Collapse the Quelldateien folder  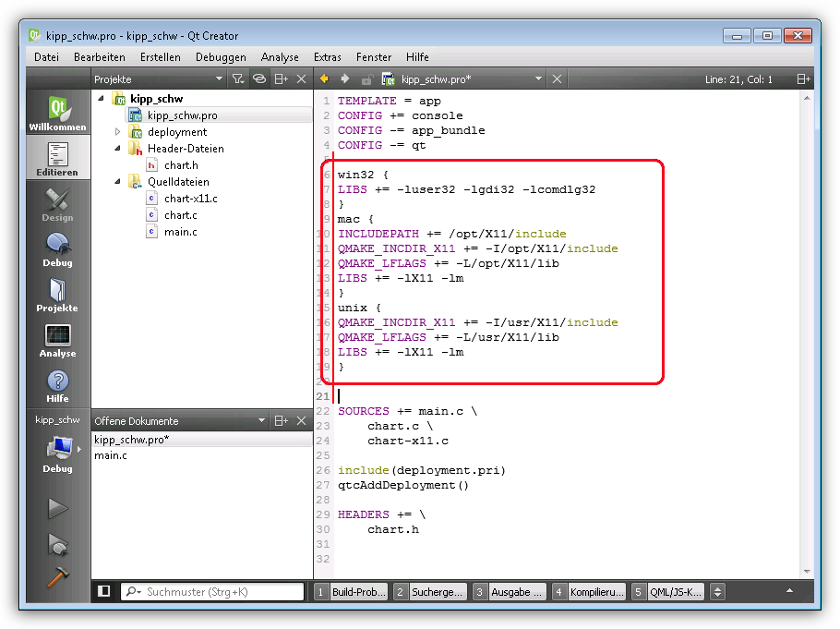[x=118, y=182]
